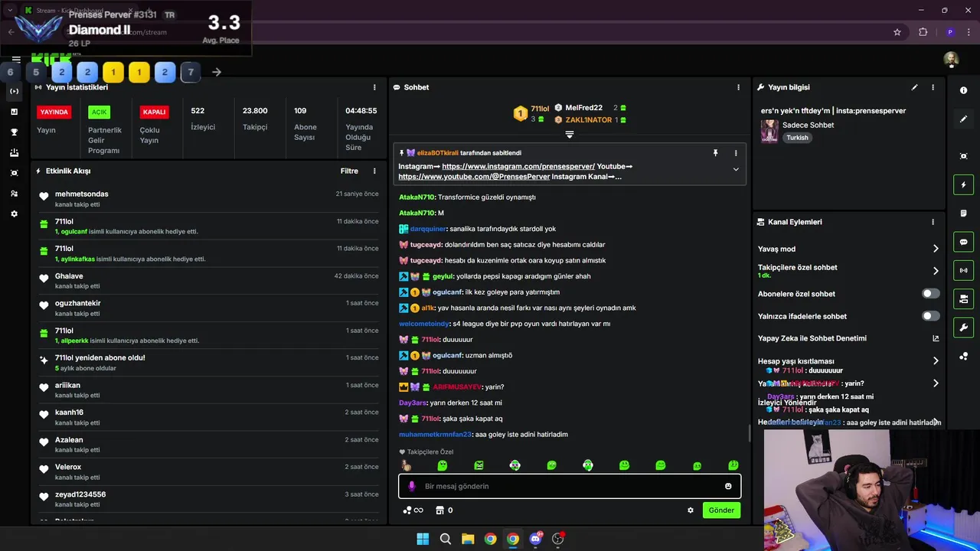Viewport: 980px width, 551px height.
Task: Send the message with Gönder button
Action: (x=721, y=510)
